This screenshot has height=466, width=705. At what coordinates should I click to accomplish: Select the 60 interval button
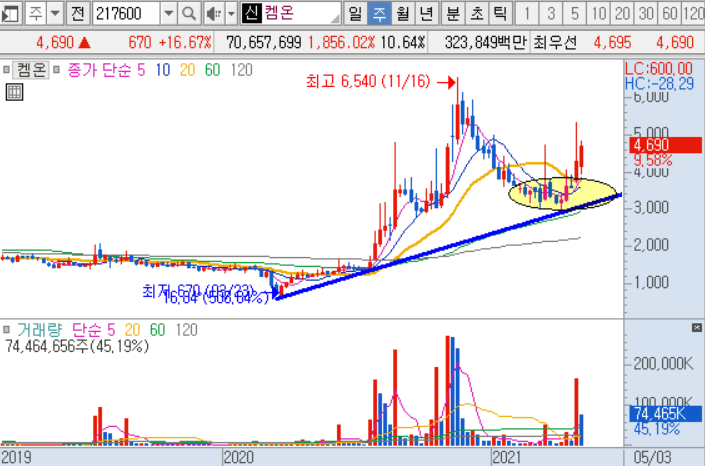tap(670, 13)
